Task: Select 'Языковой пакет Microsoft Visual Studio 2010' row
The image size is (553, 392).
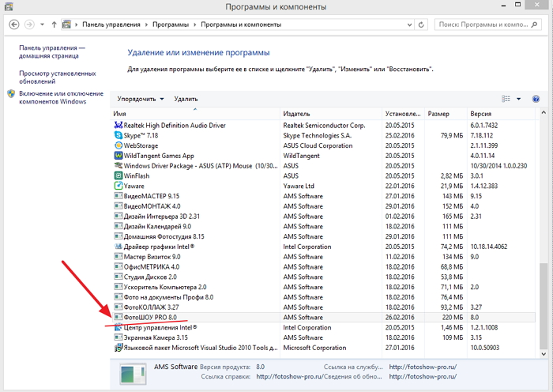Action: (324, 348)
